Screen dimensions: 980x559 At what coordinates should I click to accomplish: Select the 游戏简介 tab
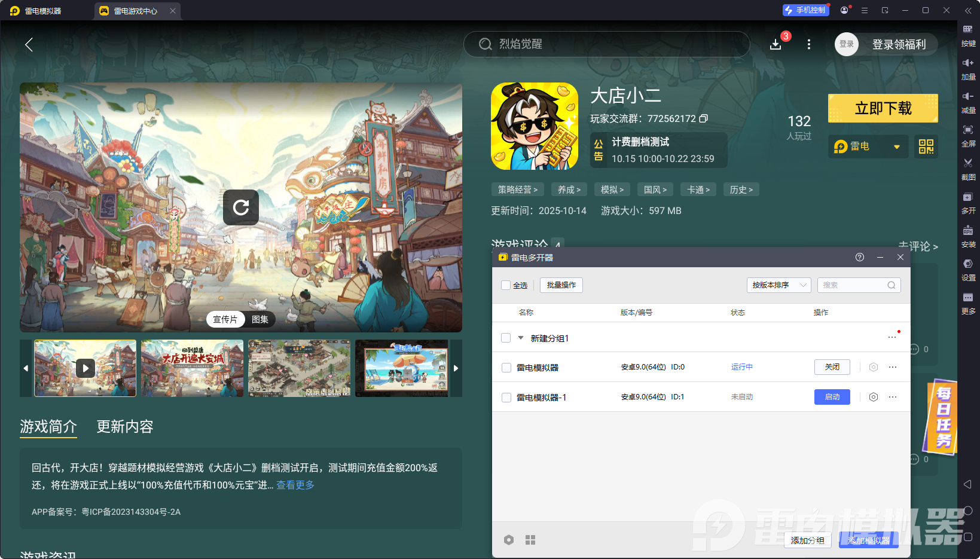coord(48,426)
